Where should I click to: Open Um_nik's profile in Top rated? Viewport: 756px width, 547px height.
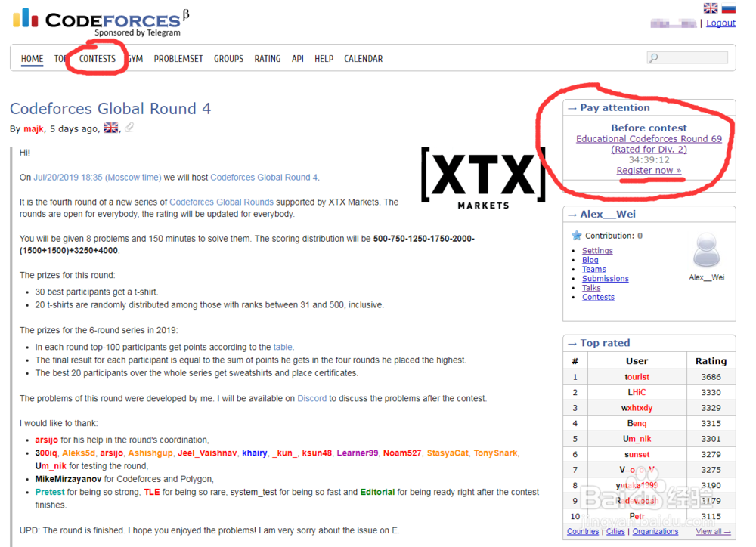[637, 438]
